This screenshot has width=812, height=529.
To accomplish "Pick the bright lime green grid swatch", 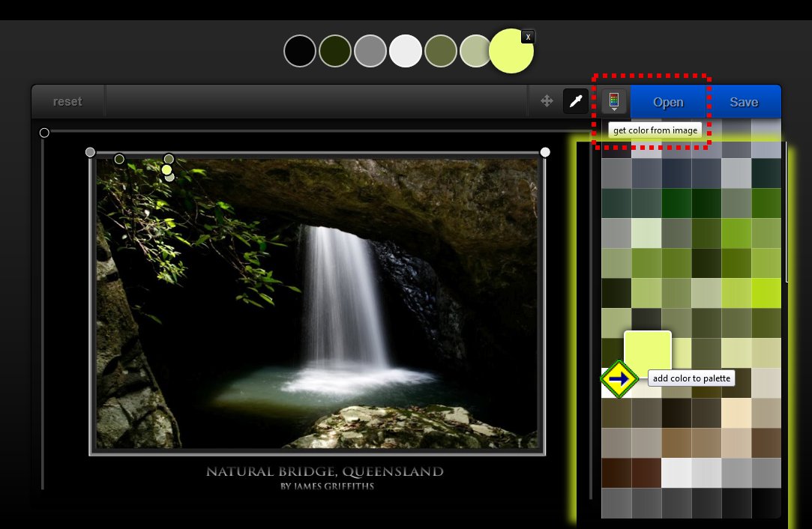I will 766,293.
